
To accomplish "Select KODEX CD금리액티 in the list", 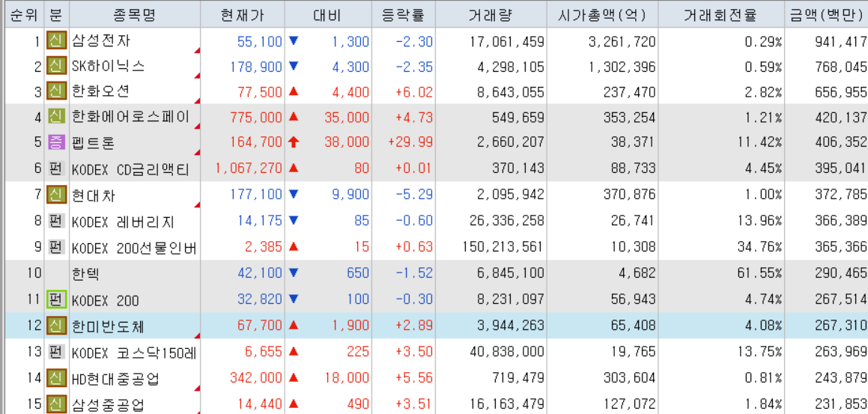I will point(130,170).
